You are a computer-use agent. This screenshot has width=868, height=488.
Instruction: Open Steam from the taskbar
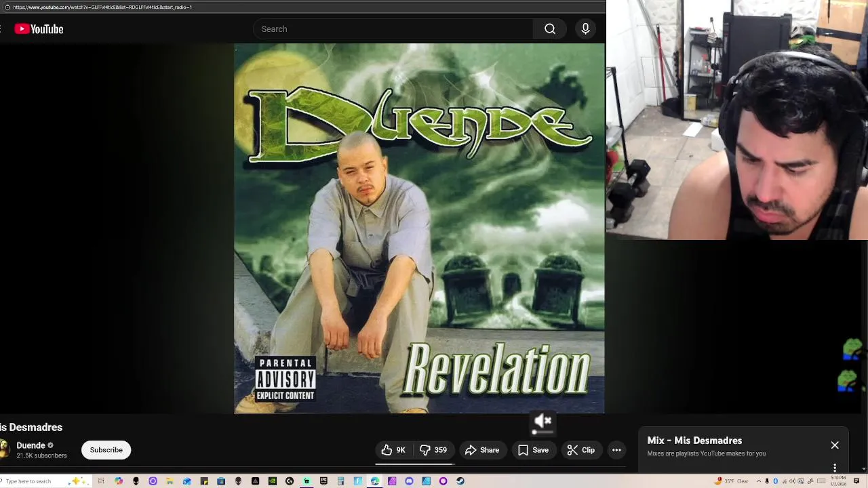(x=460, y=481)
